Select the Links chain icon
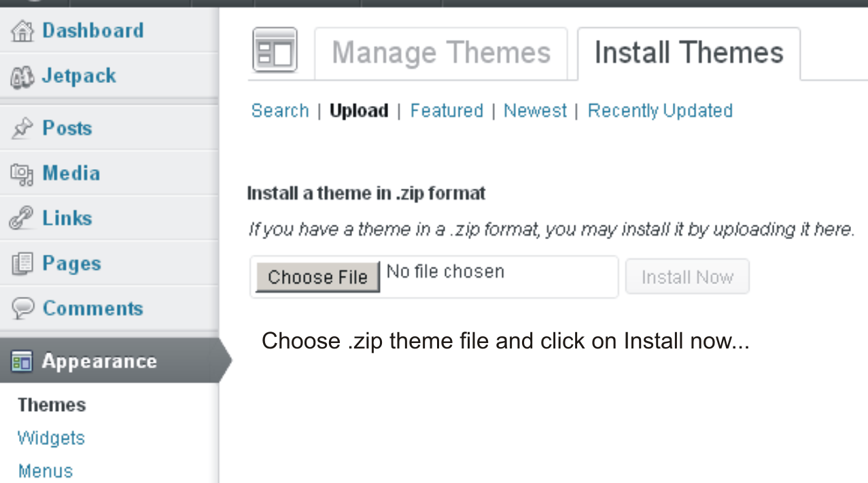Viewport: 868px width, 483px height. coord(20,218)
